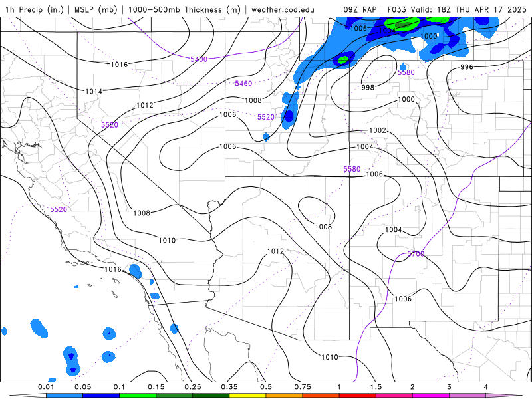This screenshot has height=399, width=532.
Task: Select the 1.5 legend value
Action: click(x=376, y=387)
